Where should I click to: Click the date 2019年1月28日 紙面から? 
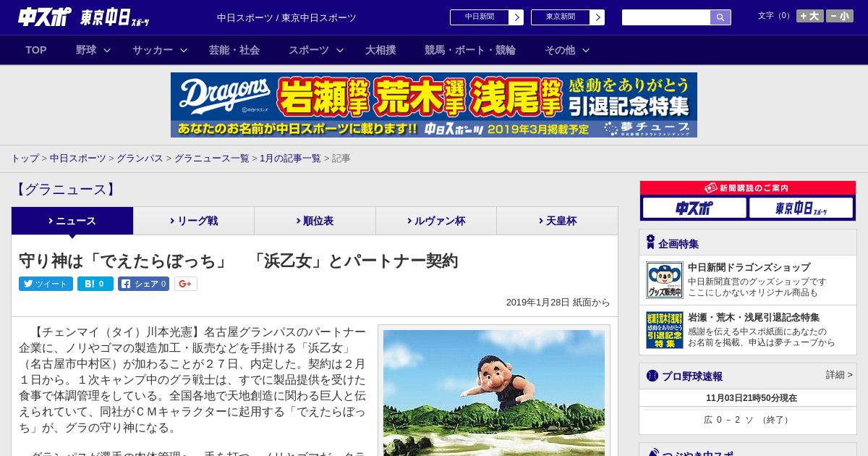tap(558, 303)
